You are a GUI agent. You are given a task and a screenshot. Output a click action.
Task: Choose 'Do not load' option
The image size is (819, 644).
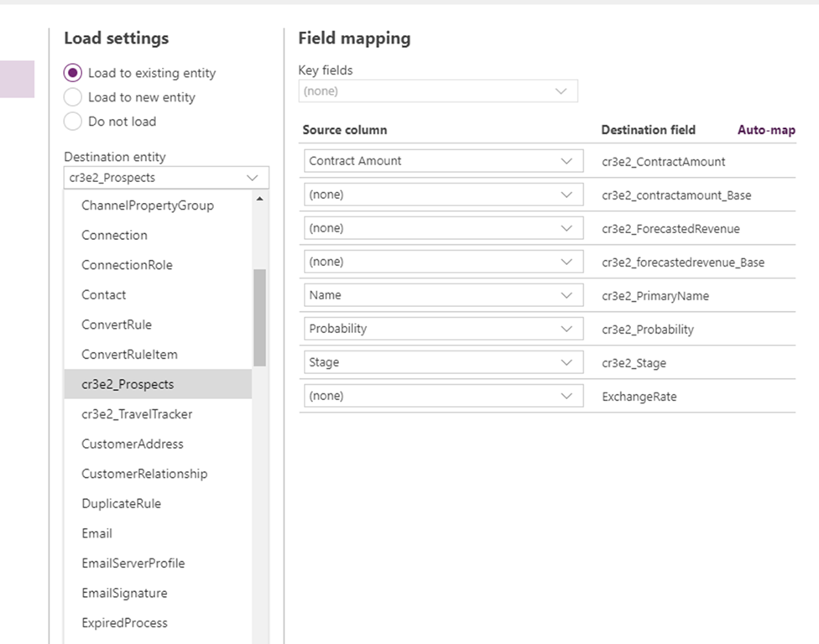(73, 122)
